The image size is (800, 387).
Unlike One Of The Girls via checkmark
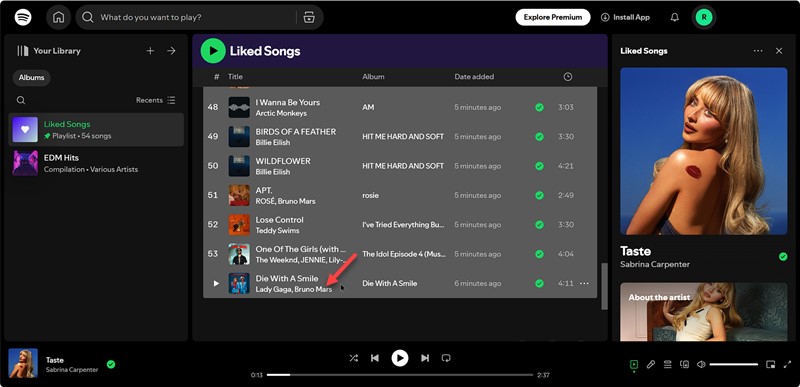[539, 254]
